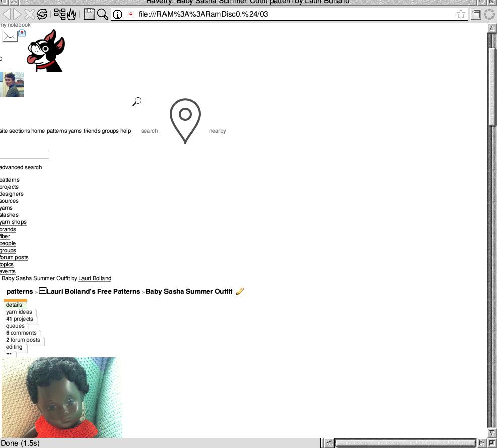This screenshot has height=448, width=497.
Task: Reload the page with the refresh icon
Action: click(42, 14)
